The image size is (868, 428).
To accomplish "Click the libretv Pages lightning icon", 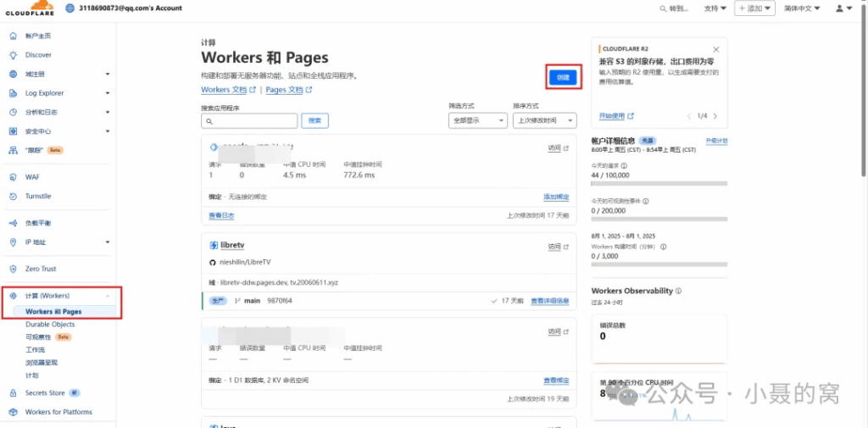I will pos(213,245).
